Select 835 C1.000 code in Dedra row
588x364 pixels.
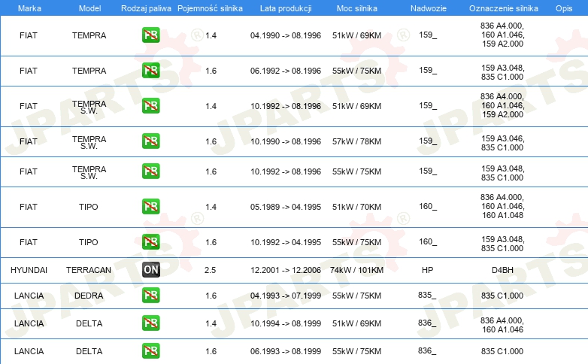[502, 296]
